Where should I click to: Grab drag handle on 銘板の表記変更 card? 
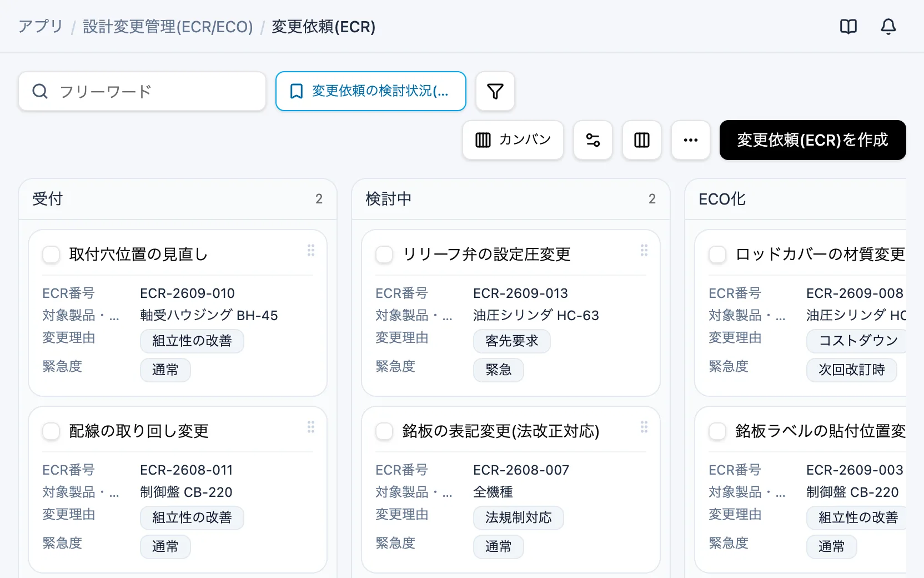point(644,427)
